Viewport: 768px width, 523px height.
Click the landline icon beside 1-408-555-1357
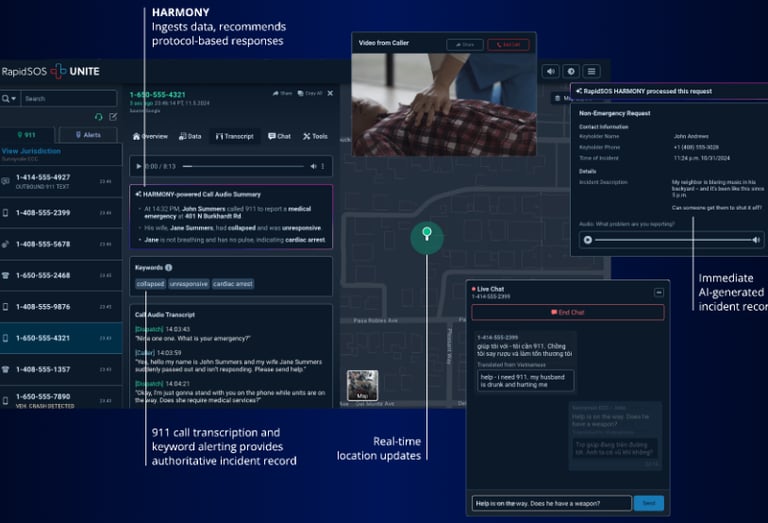coord(5,369)
